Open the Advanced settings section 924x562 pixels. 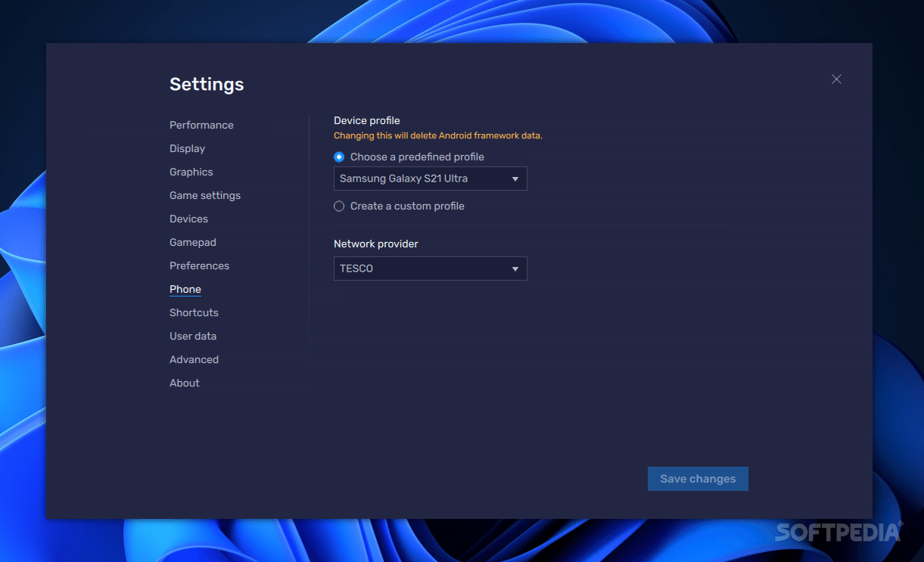(x=194, y=359)
